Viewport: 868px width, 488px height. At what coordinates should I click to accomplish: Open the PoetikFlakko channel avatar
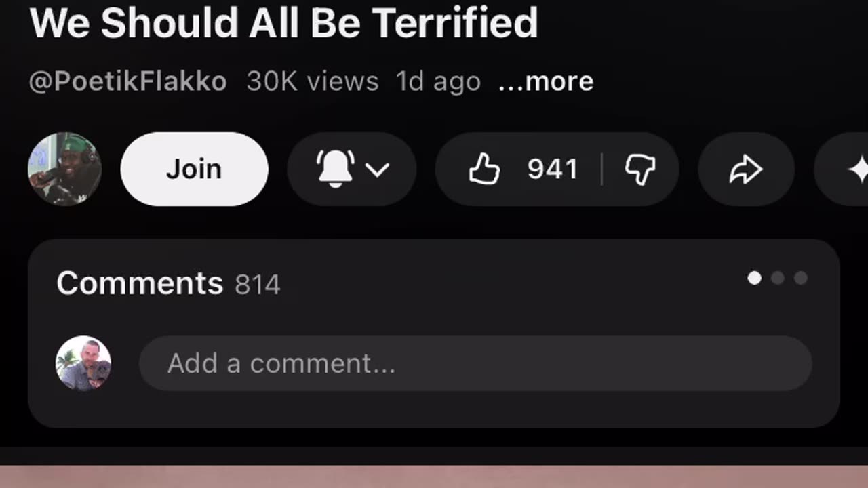coord(64,169)
